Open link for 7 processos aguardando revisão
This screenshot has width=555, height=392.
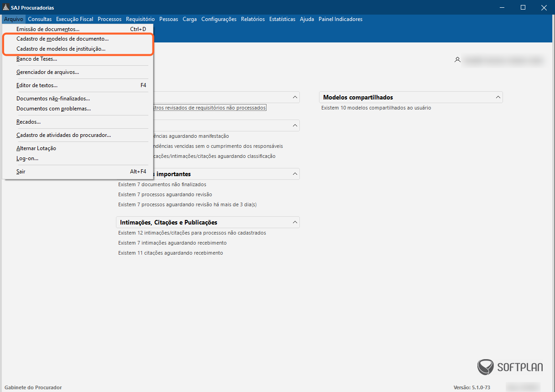[165, 194]
